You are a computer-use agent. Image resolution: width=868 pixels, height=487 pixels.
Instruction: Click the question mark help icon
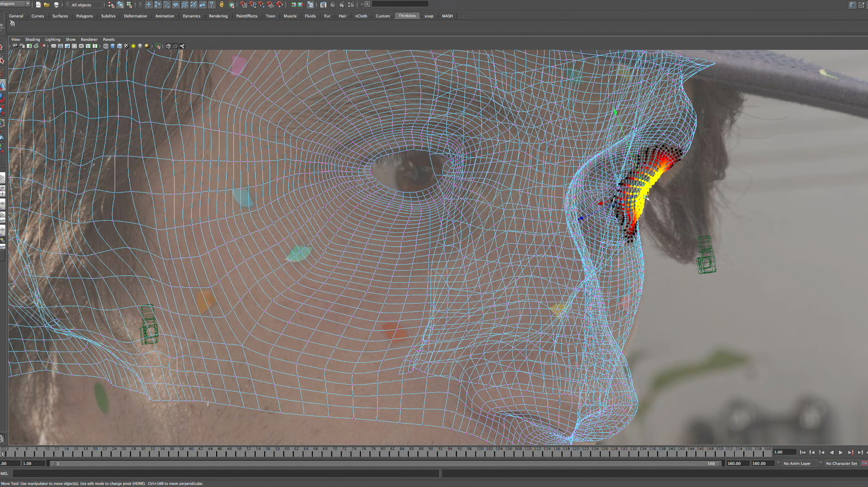(x=211, y=5)
